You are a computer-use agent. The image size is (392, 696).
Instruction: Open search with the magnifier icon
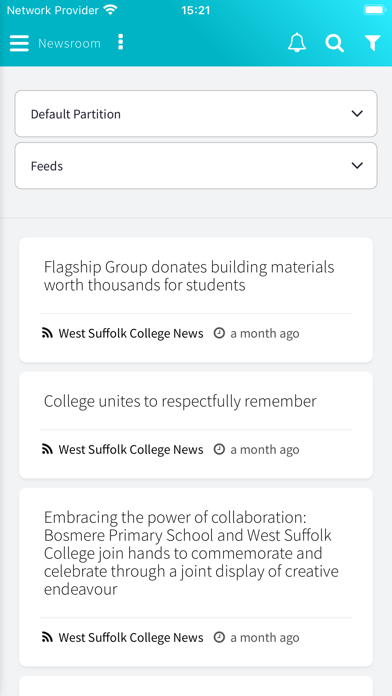coord(334,43)
